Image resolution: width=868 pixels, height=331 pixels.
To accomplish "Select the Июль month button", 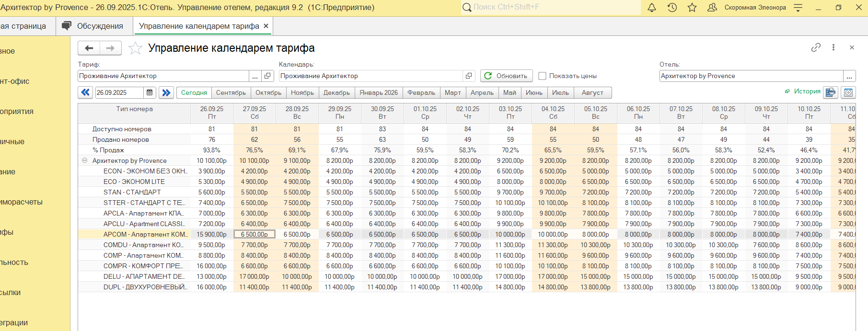I will (x=560, y=92).
